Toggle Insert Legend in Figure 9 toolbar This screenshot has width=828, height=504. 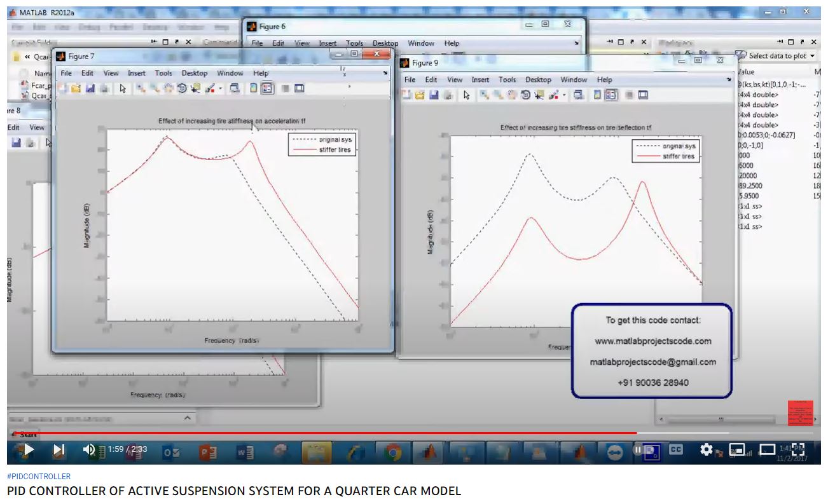(611, 95)
